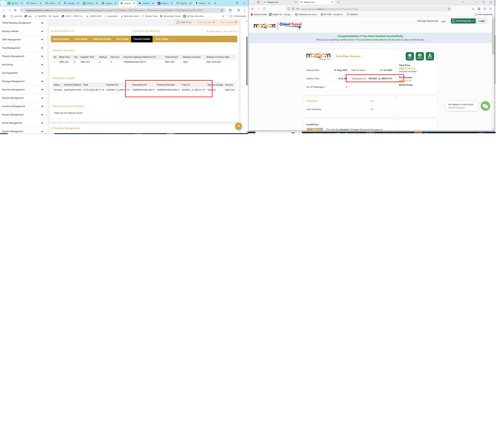
Task: Toggle the With Price checkbox
Action: click(178, 23)
